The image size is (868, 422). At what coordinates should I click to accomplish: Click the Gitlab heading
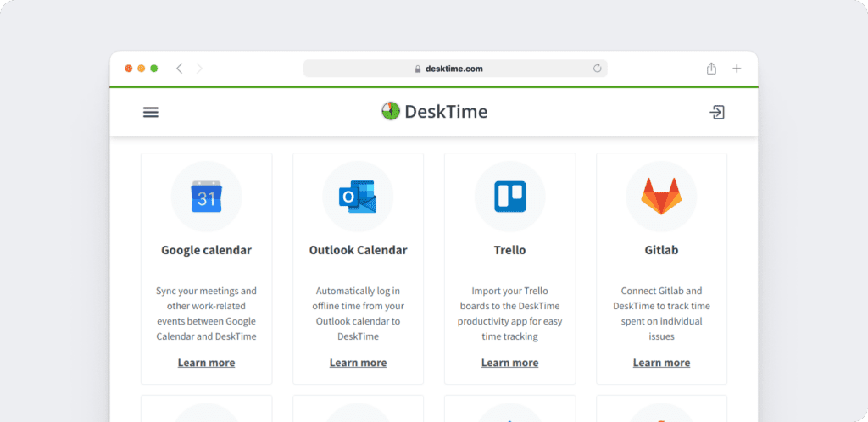coord(661,250)
